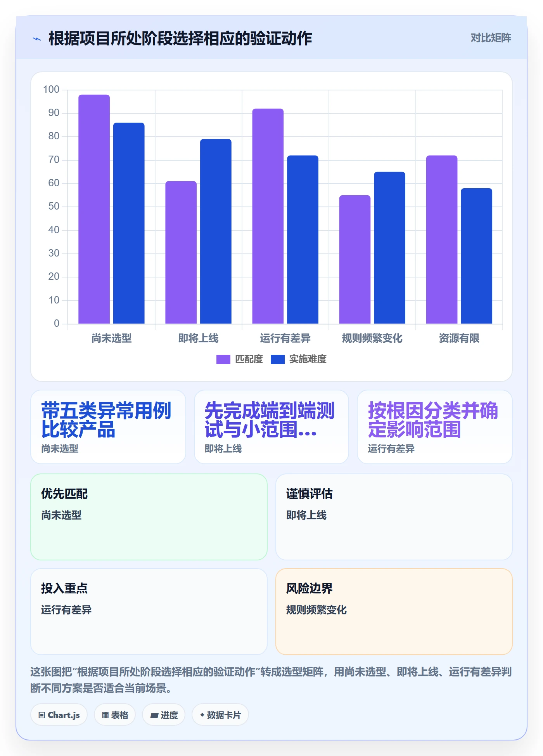Click the 资源有限 x-axis label
Viewport: 543px width, 756px height.
pos(459,338)
